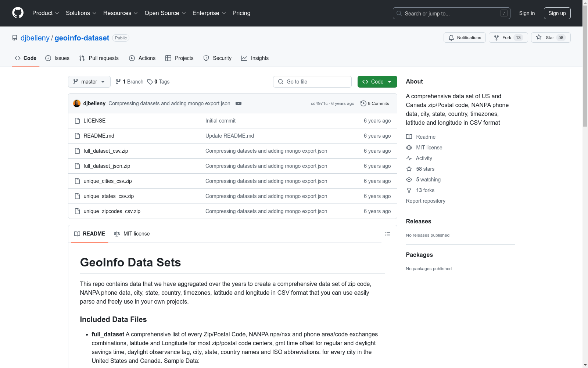Open the geoinfo-dataset repository link

[x=82, y=38]
